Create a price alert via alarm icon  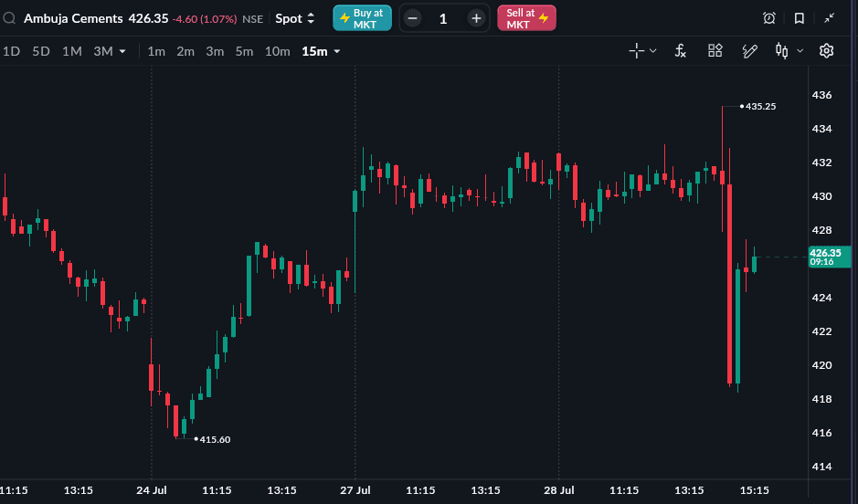768,18
